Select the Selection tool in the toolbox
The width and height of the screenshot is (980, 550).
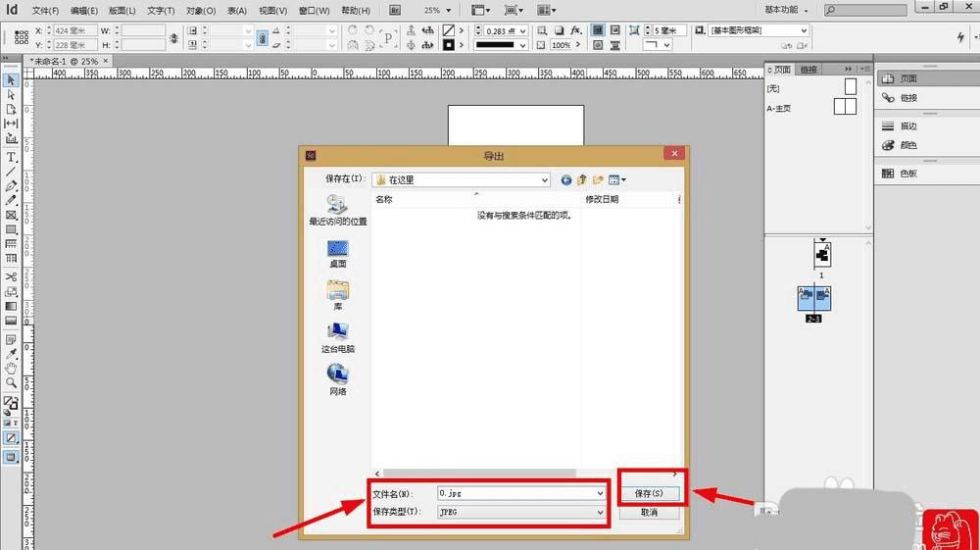point(11,80)
